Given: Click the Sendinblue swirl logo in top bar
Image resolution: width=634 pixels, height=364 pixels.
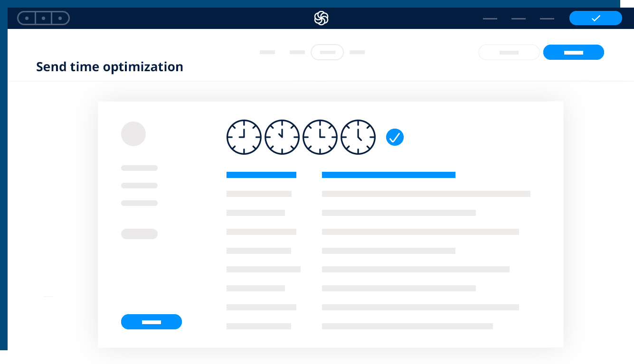Looking at the screenshot, I should pyautogui.click(x=321, y=18).
